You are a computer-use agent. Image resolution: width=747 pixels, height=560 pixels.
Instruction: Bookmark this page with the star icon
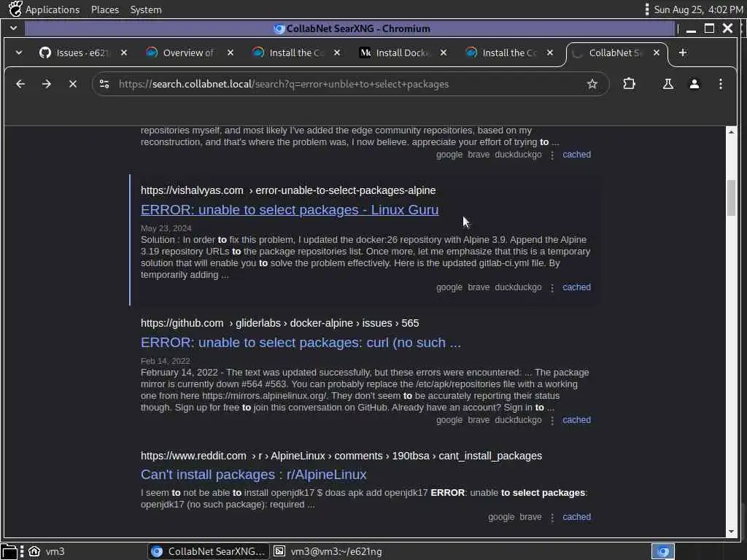[592, 84]
